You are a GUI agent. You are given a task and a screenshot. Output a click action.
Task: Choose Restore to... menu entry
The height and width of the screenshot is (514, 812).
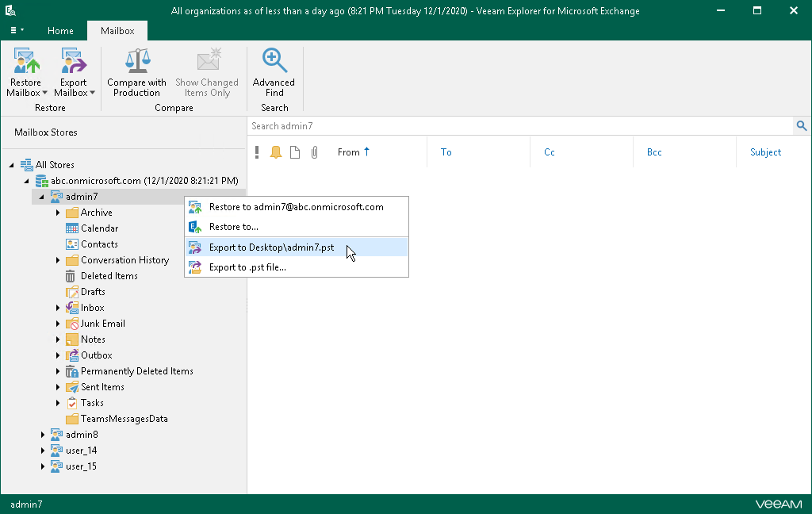[297, 226]
